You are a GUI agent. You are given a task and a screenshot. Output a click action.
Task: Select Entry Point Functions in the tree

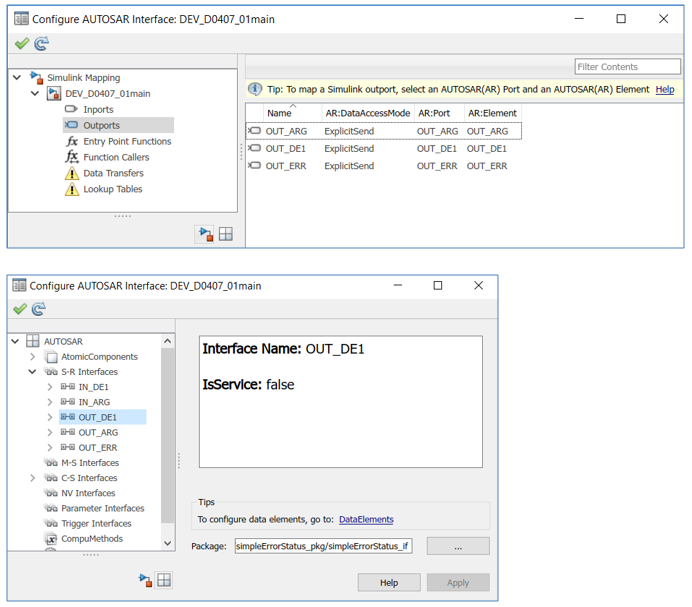[127, 141]
